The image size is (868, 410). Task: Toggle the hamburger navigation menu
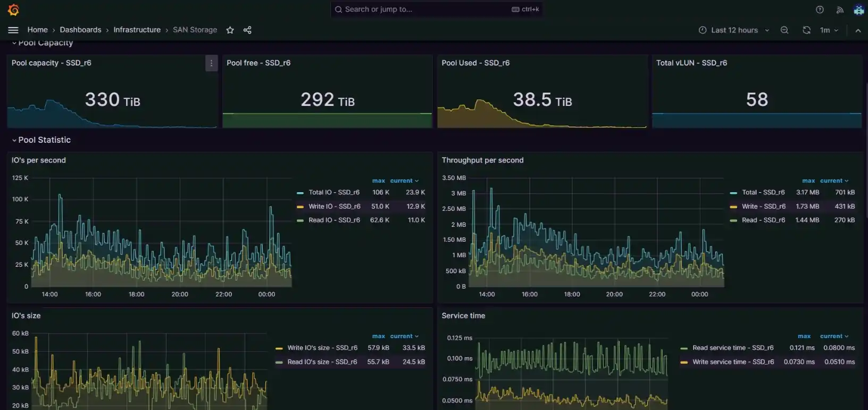coord(13,30)
